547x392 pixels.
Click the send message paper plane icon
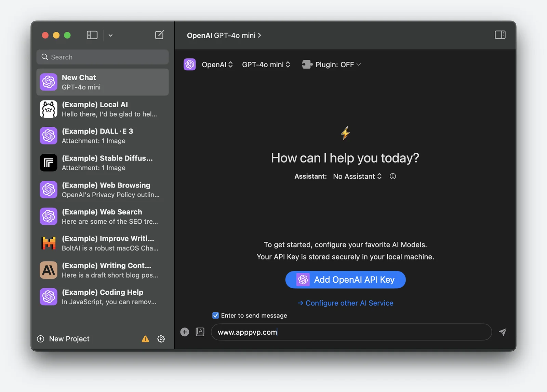coord(502,332)
